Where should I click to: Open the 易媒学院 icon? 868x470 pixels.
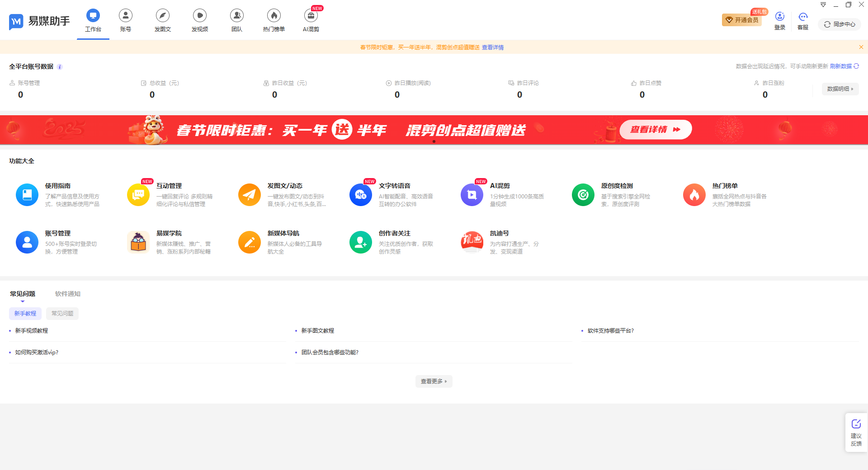point(138,242)
